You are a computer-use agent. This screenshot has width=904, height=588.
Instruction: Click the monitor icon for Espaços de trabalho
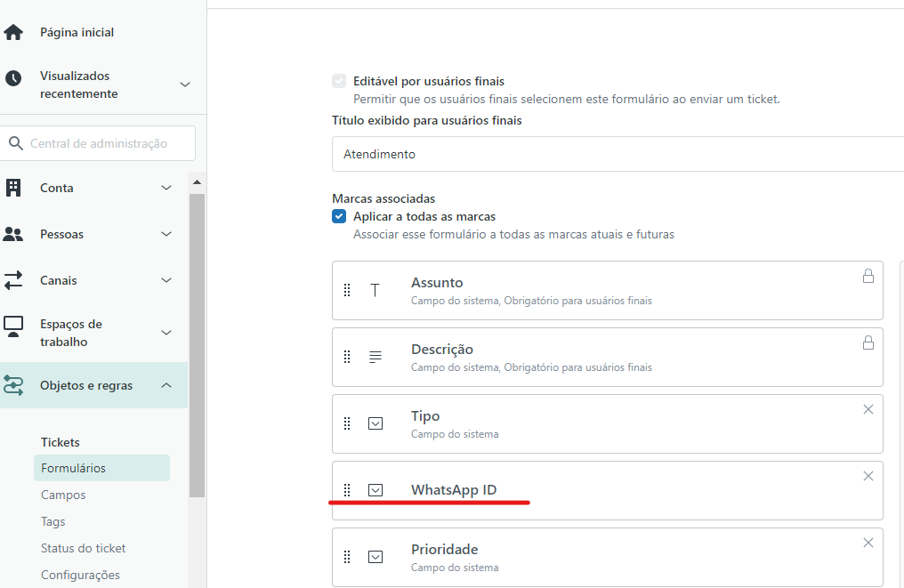13,326
